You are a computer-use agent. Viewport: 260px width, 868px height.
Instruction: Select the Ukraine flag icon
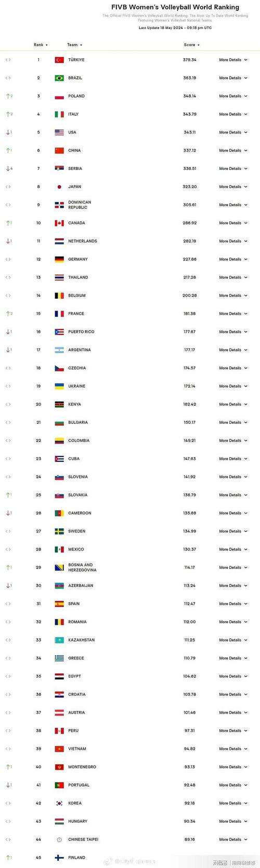tap(59, 386)
